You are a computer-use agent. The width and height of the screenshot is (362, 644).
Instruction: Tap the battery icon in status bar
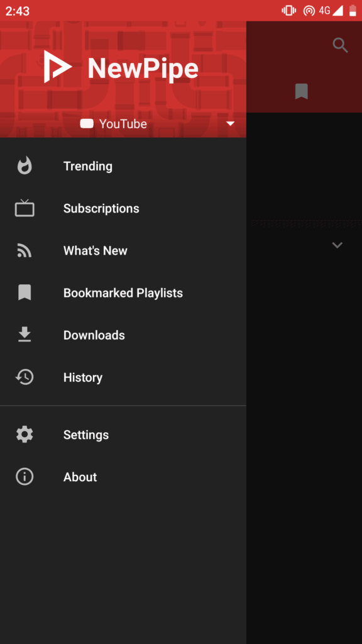353,11
